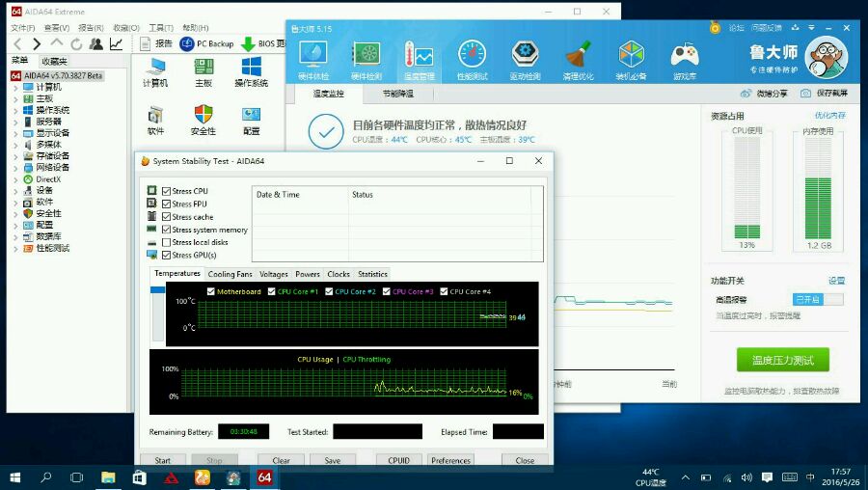Toggle Motherboard graph checkbox

(x=211, y=291)
